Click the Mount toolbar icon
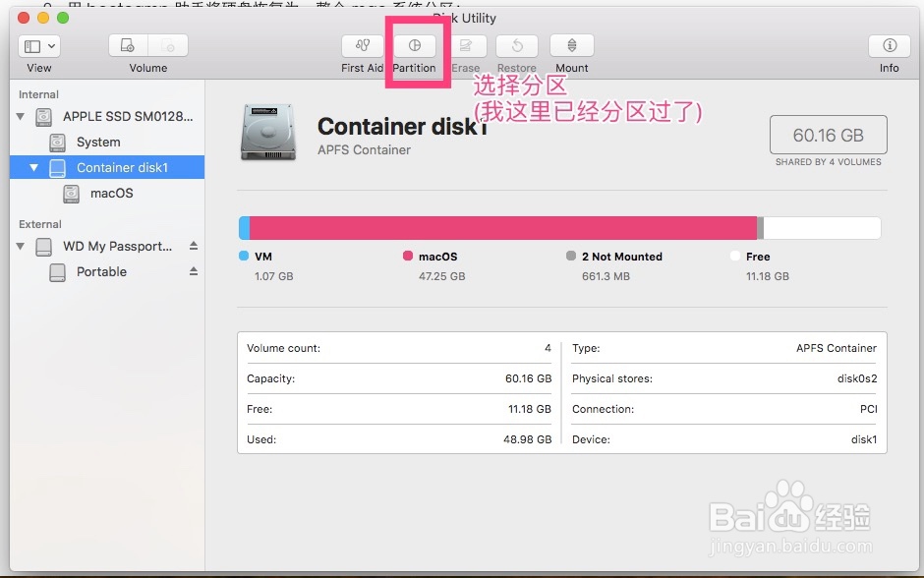 pos(572,45)
